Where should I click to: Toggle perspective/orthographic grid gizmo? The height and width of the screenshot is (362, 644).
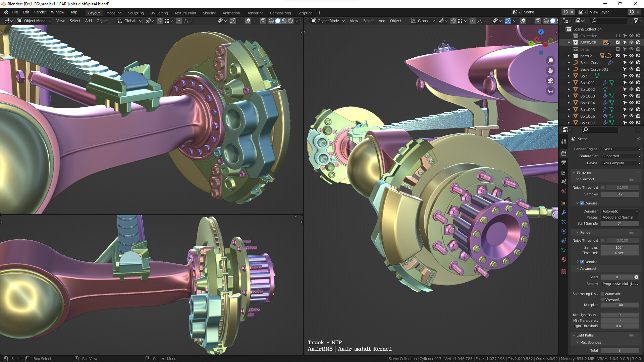[550, 91]
